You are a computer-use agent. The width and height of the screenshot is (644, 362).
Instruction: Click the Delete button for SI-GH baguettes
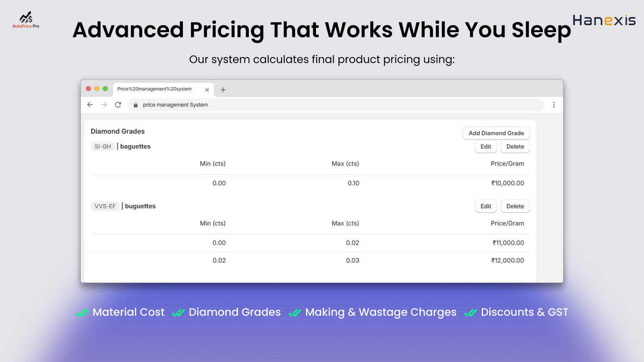515,146
